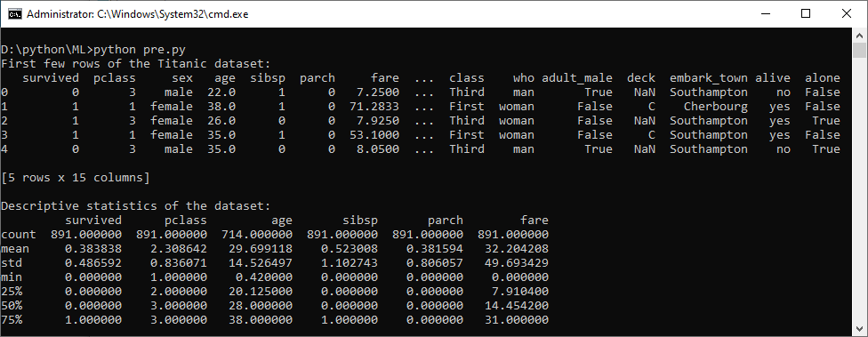Click the fare value 8.0500
Image resolution: width=868 pixels, height=337 pixels.
pyautogui.click(x=378, y=148)
